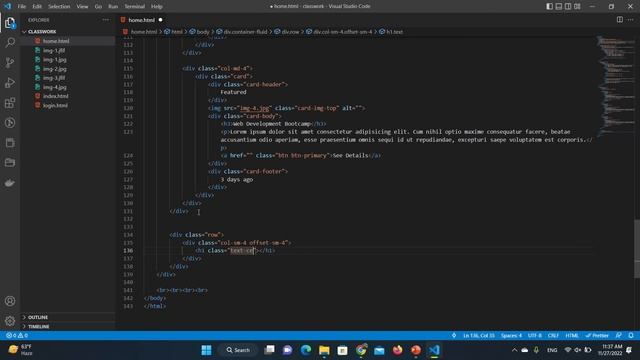Open the Docker view in activity bar
The height and width of the screenshot is (360, 640).
click(x=10, y=182)
